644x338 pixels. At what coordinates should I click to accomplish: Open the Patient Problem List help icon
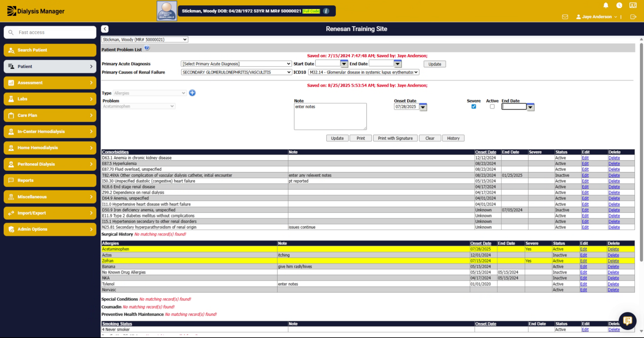[x=147, y=48]
